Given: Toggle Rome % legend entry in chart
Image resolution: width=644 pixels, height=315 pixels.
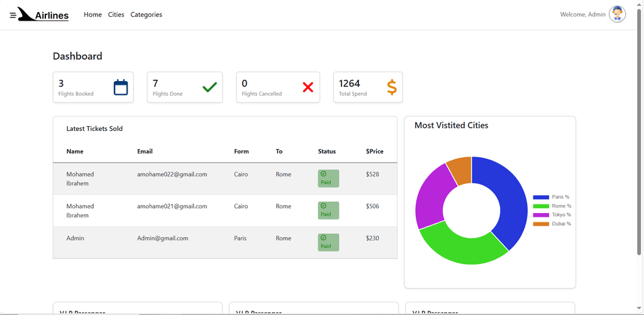Looking at the screenshot, I should click(x=552, y=206).
